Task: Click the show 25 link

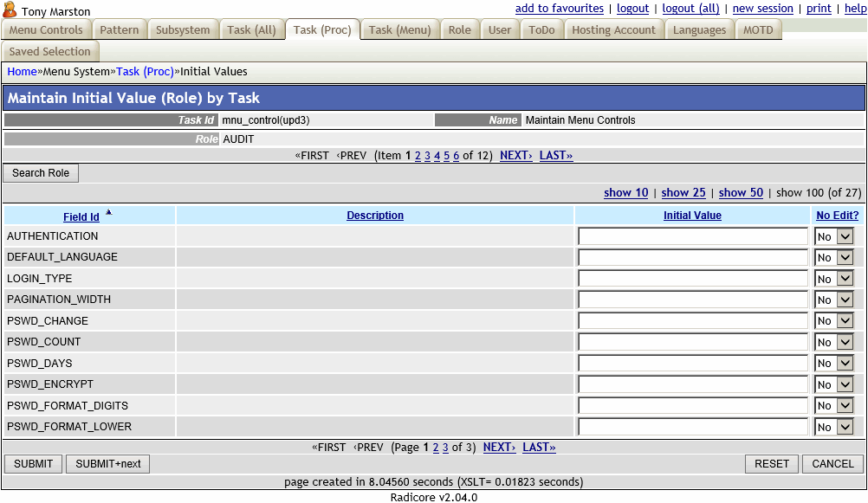Action: tap(683, 192)
